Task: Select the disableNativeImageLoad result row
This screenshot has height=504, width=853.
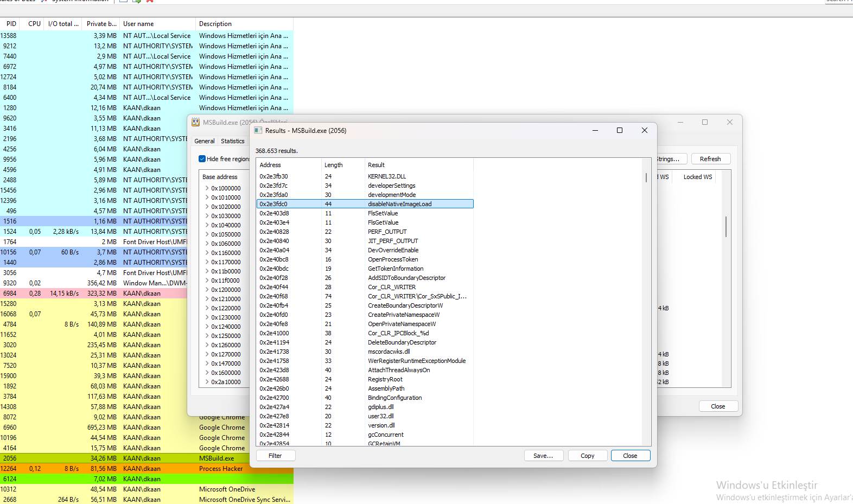Action: (365, 204)
